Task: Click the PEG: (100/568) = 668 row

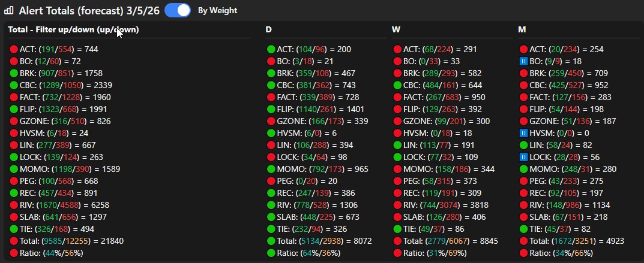Action: [x=54, y=181]
